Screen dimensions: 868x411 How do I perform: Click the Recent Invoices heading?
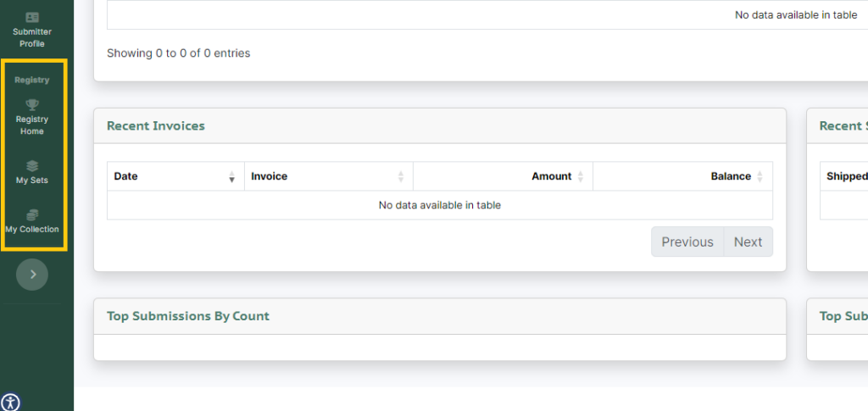156,126
